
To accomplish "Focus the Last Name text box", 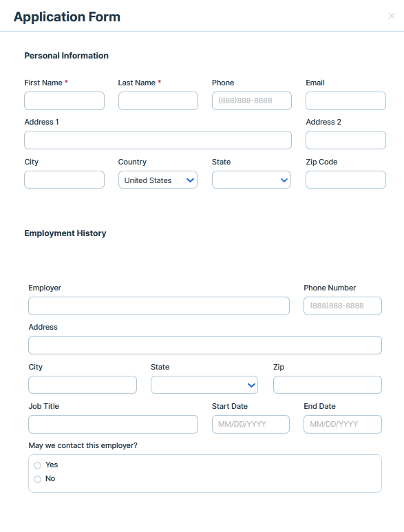I will (x=158, y=100).
